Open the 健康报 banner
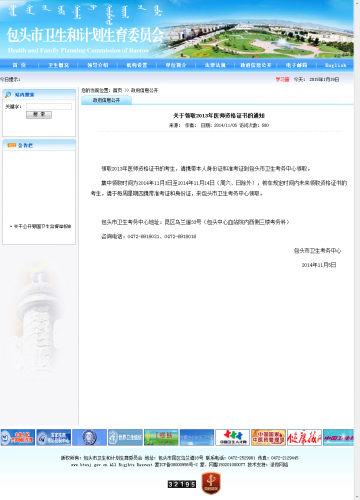 [304, 437]
